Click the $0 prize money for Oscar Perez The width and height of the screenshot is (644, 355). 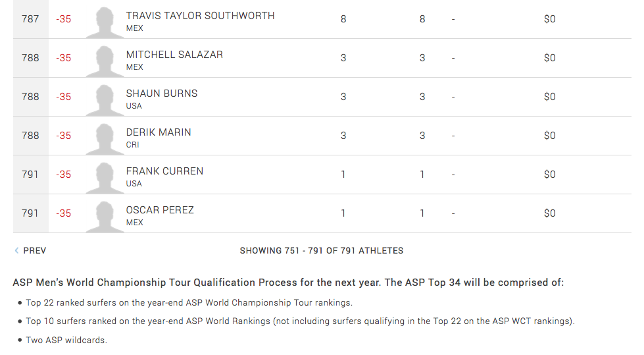549,213
